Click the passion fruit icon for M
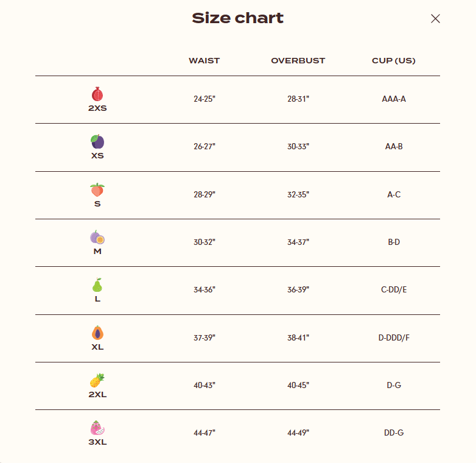This screenshot has height=463, width=476. pos(97,237)
